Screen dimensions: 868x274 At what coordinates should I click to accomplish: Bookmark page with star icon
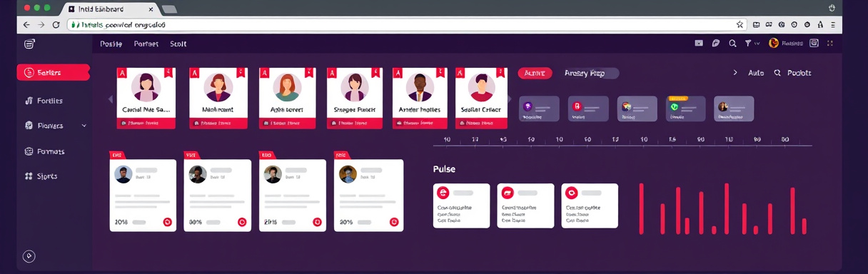[740, 24]
